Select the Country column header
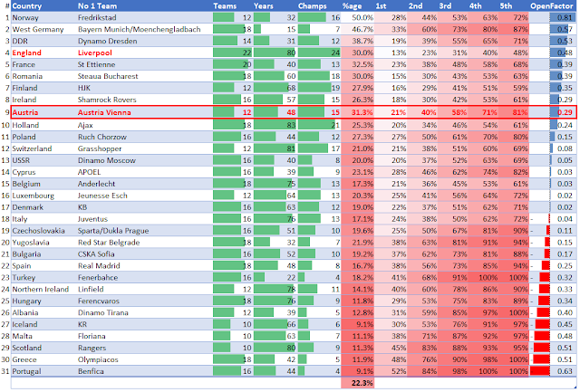This screenshot has width=580, height=392. [26, 6]
